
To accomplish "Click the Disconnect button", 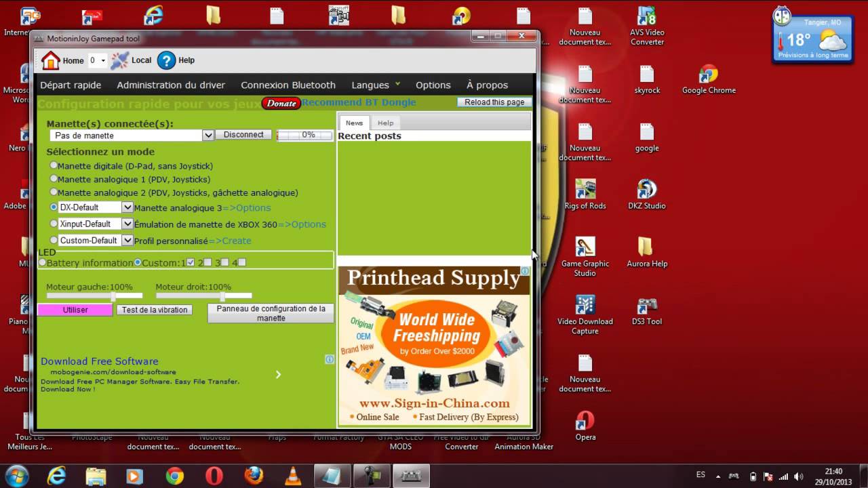I will point(243,135).
